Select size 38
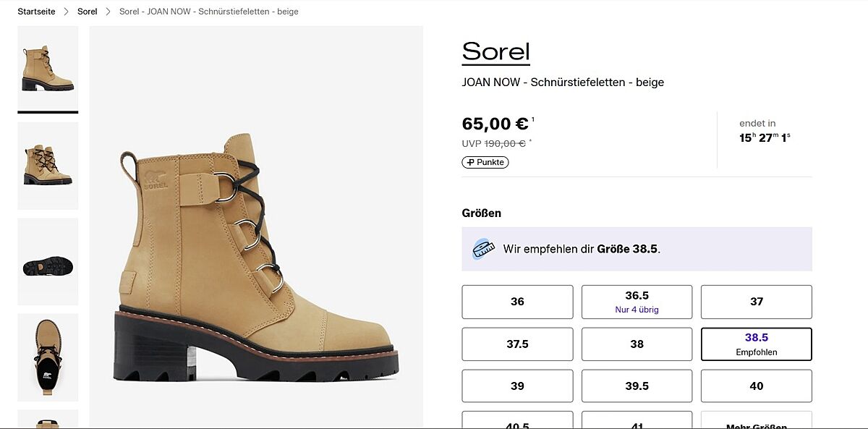Screen dimensions: 868x429 click(637, 344)
